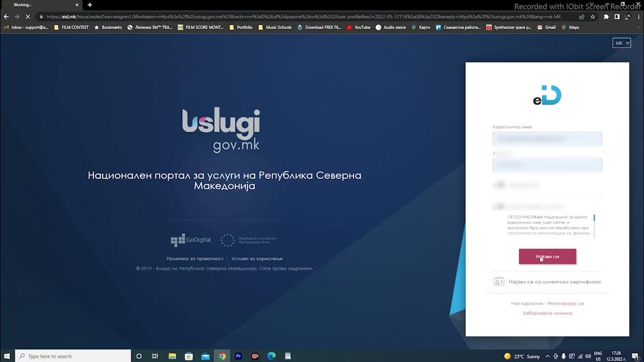Open the Download FREE Fil... bookmark

pos(319,27)
